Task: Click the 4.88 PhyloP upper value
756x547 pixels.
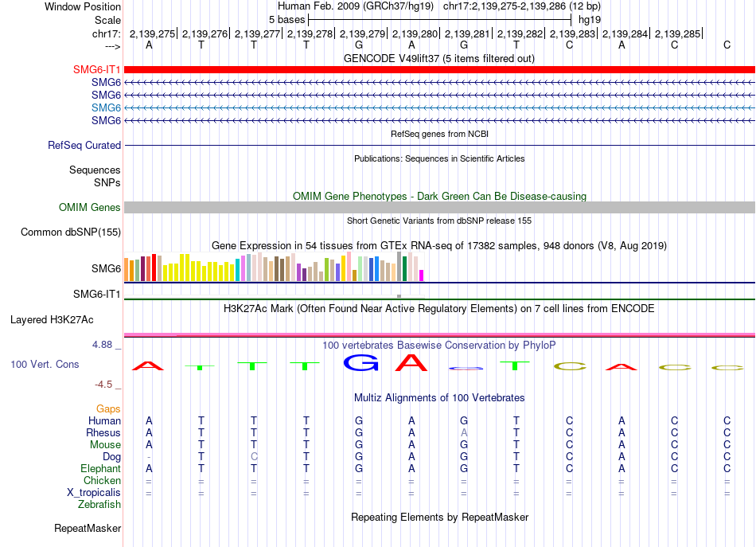Action: pos(102,345)
